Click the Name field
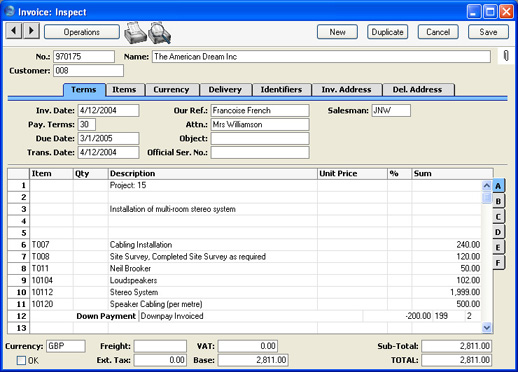 [322, 56]
